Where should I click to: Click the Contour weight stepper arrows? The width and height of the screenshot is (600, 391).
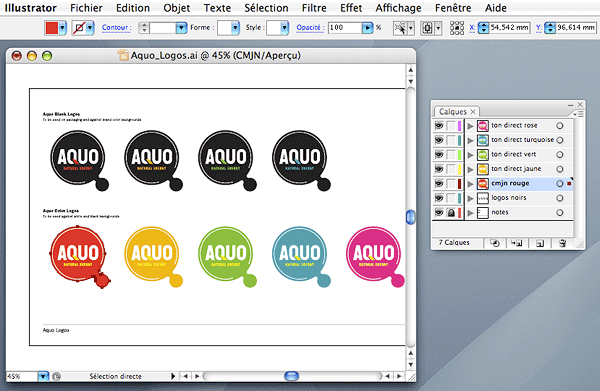pyautogui.click(x=144, y=28)
